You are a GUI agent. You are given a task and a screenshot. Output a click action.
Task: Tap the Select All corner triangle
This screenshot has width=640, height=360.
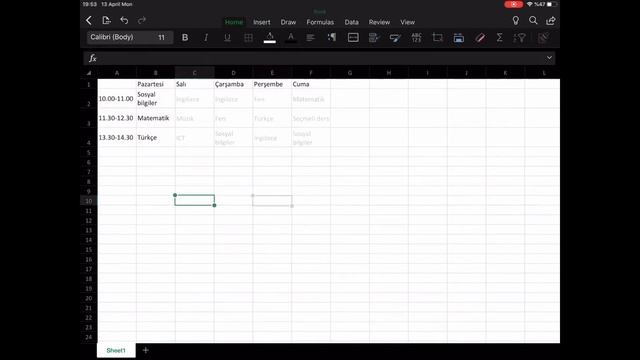(x=89, y=73)
